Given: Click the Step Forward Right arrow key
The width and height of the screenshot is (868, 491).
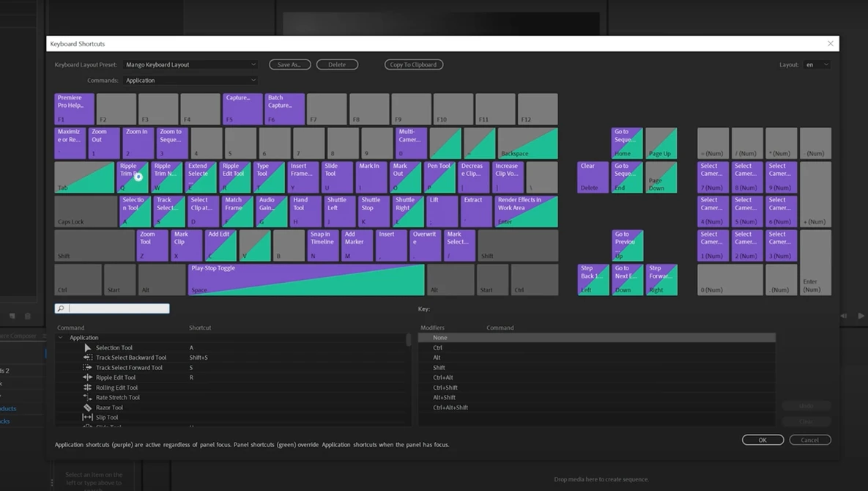Looking at the screenshot, I should coord(661,279).
